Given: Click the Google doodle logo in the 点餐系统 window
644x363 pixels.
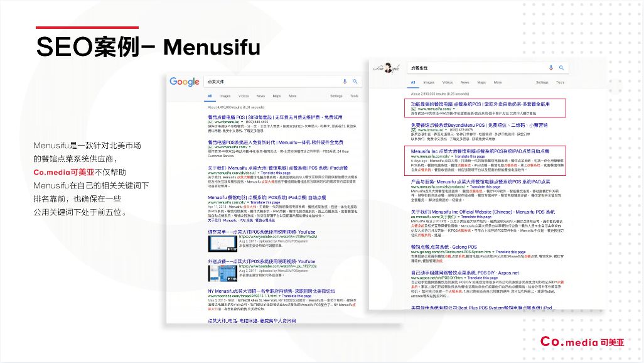Looking at the screenshot, I should [x=387, y=68].
